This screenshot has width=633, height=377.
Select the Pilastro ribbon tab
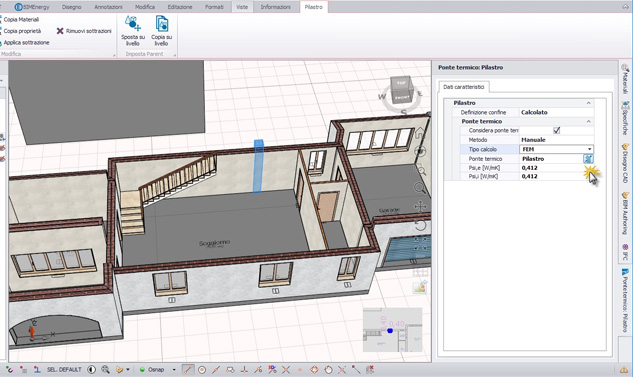point(314,7)
